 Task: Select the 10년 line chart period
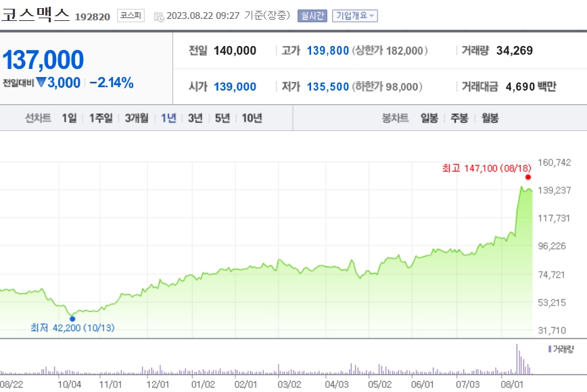point(252,118)
